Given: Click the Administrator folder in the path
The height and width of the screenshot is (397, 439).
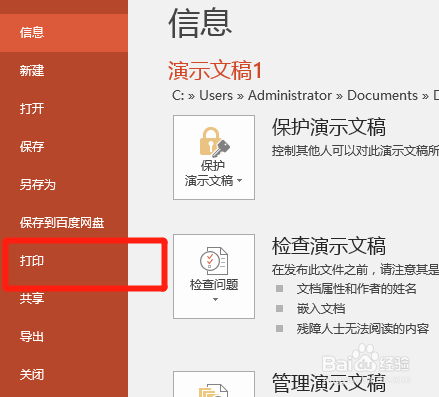Looking at the screenshot, I should point(290,96).
